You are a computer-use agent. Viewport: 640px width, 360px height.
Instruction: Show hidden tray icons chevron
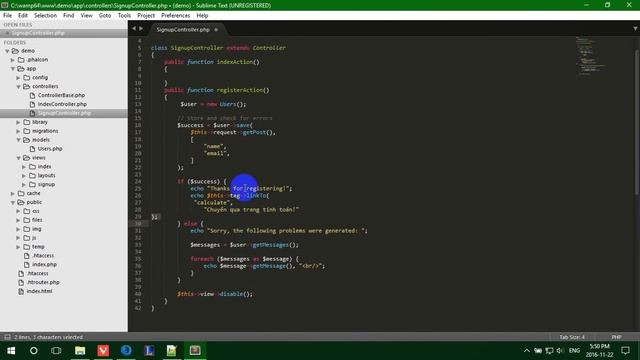[527, 351]
